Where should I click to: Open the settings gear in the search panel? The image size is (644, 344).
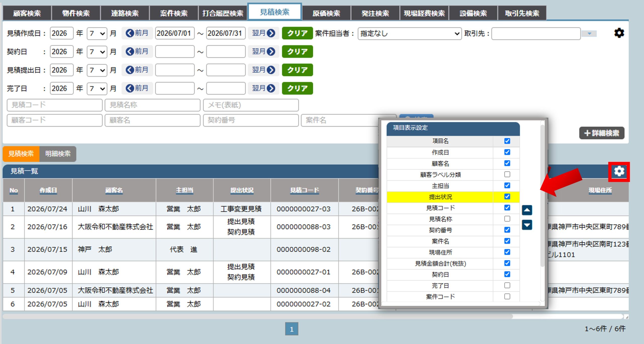(x=619, y=33)
